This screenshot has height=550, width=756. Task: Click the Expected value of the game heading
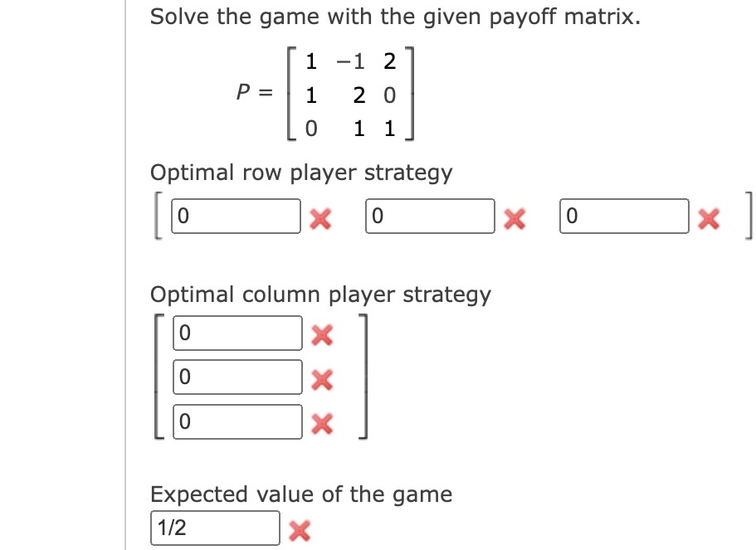click(300, 494)
